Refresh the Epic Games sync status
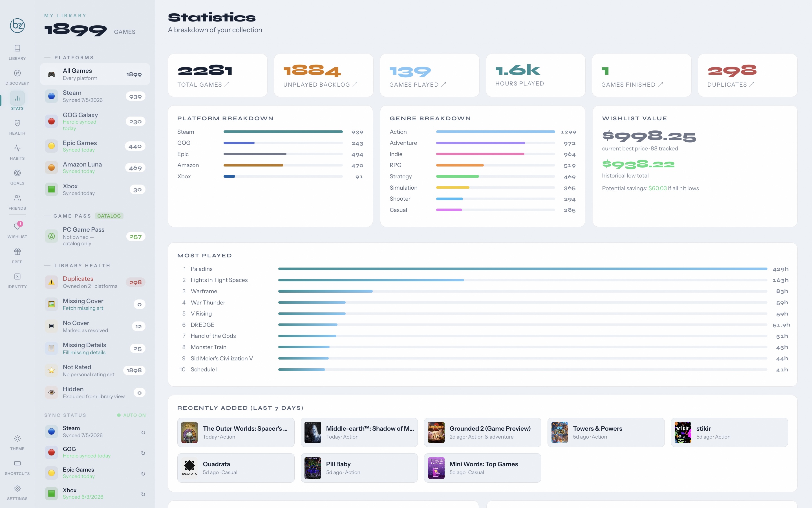This screenshot has width=812, height=508. [x=143, y=474]
